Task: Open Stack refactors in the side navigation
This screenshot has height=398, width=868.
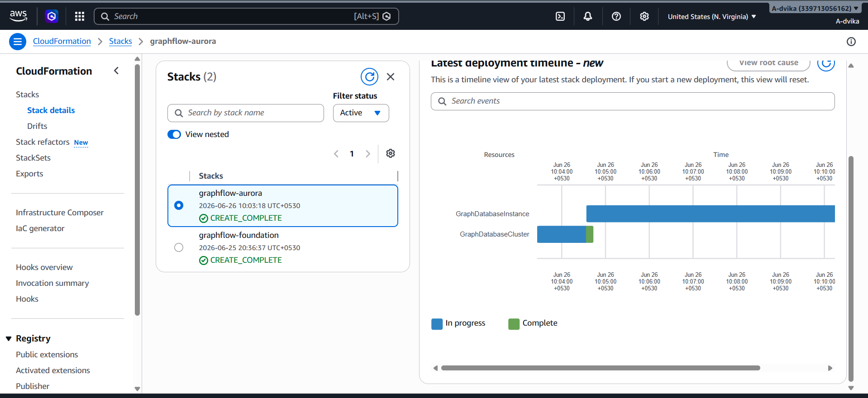Action: point(43,142)
